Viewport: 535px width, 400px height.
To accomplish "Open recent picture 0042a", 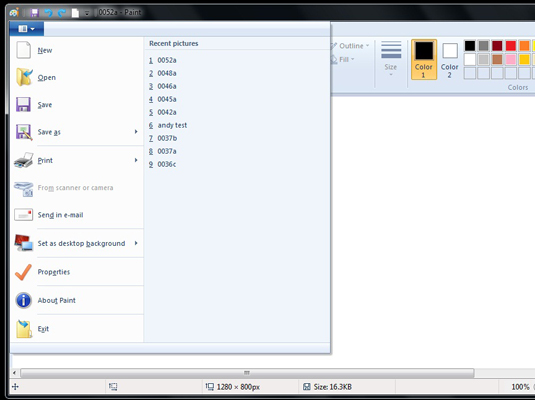I will [237, 112].
